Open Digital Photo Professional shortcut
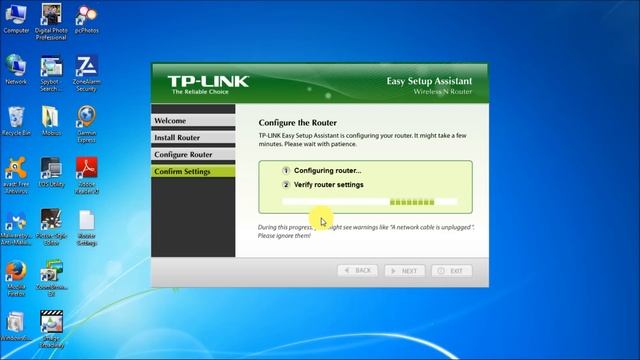Viewport: 640px width, 360px height. coord(51,22)
